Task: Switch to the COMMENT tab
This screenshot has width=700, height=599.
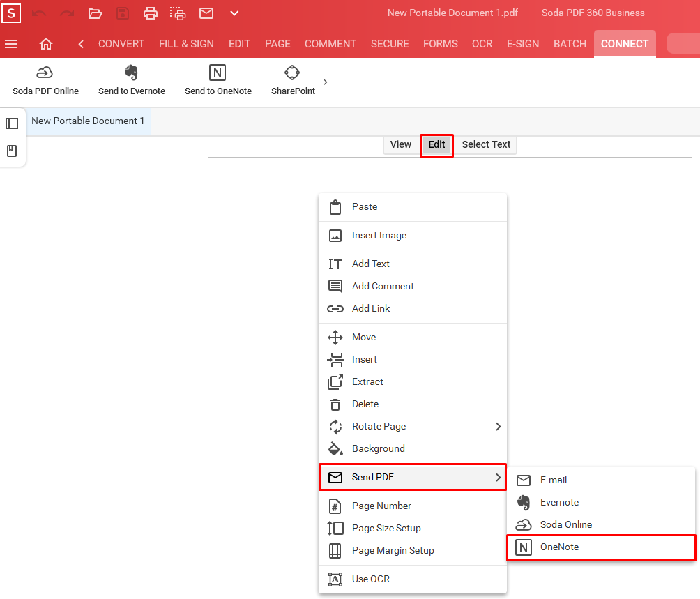Action: (x=330, y=44)
